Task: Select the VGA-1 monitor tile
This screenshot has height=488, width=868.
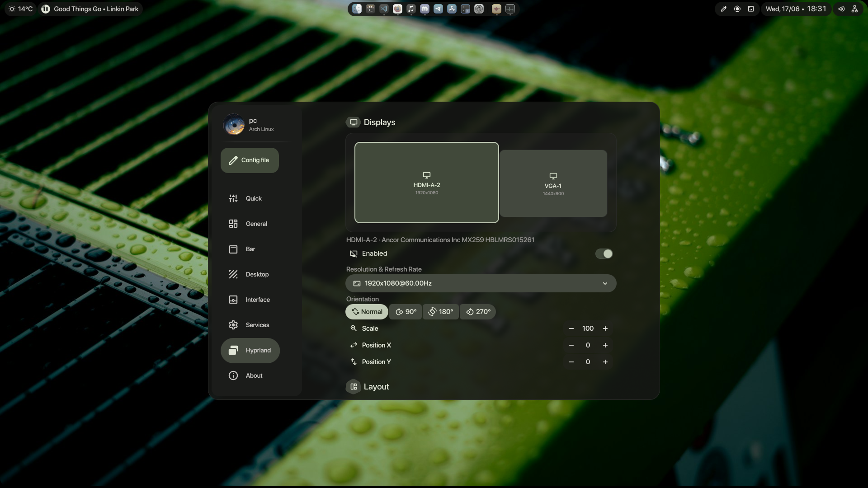Action: (x=553, y=183)
